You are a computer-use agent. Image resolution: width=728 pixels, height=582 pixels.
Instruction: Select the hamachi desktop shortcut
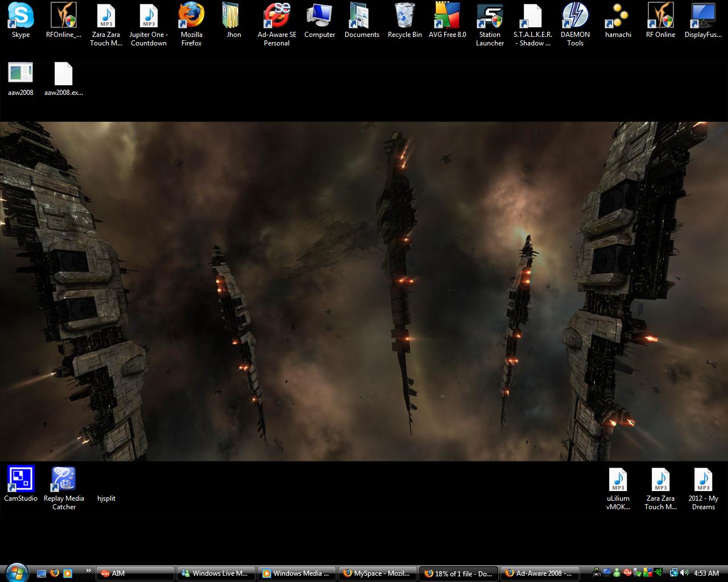(618, 21)
